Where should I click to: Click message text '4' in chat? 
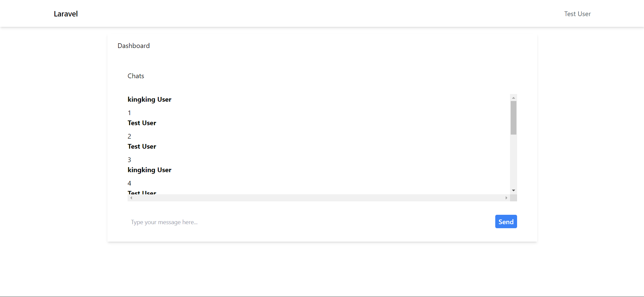tap(129, 183)
